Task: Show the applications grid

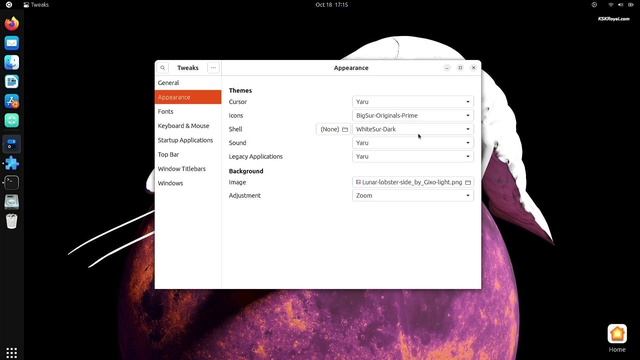Action: tap(11, 353)
